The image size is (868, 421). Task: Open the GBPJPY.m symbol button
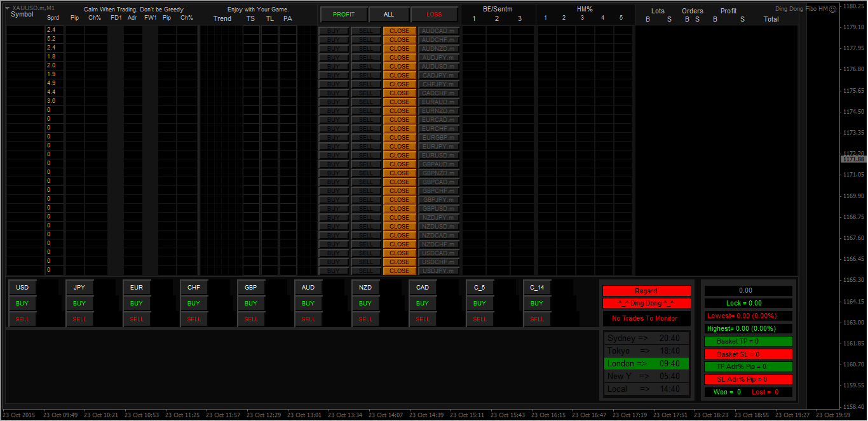click(x=438, y=199)
